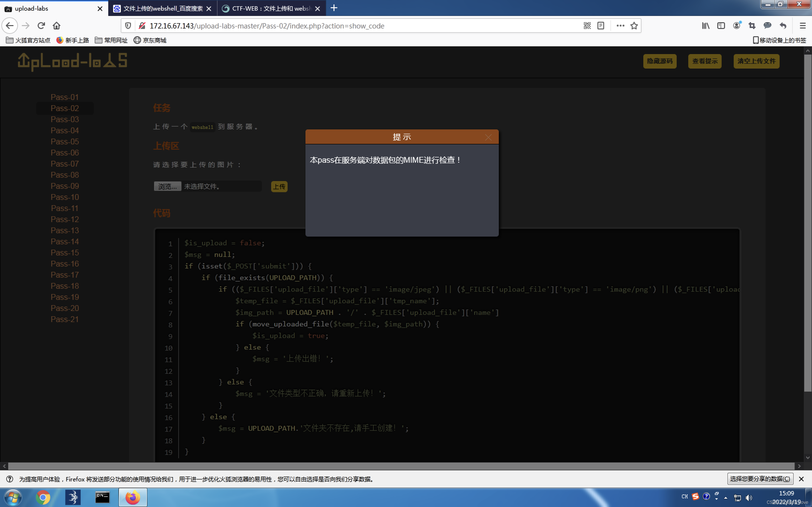This screenshot has width=812, height=507.
Task: Open the QR code icon in address bar
Action: 587,26
